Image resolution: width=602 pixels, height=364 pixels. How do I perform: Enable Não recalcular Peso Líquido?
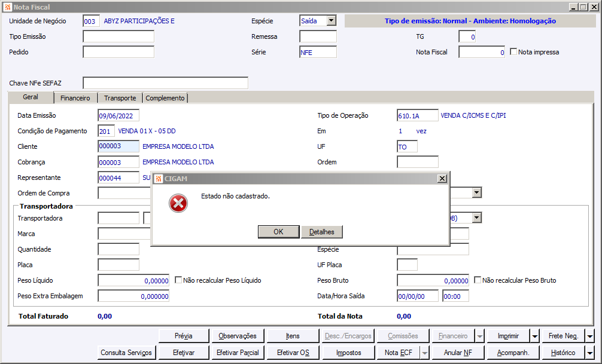178,280
